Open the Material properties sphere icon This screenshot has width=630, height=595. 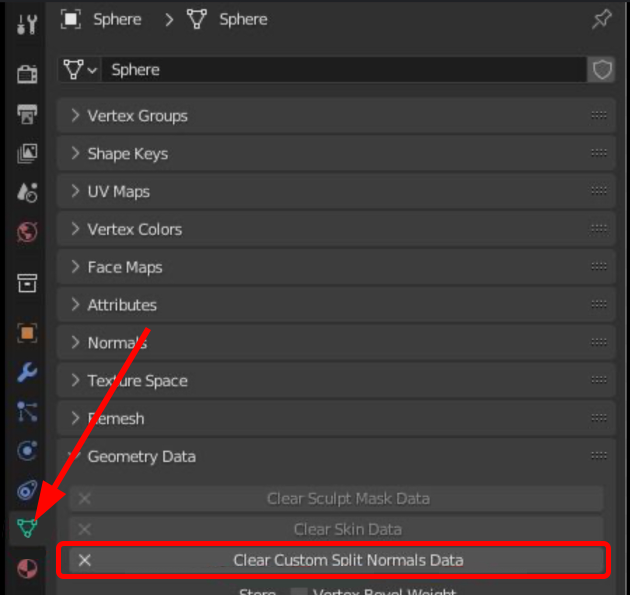point(27,568)
